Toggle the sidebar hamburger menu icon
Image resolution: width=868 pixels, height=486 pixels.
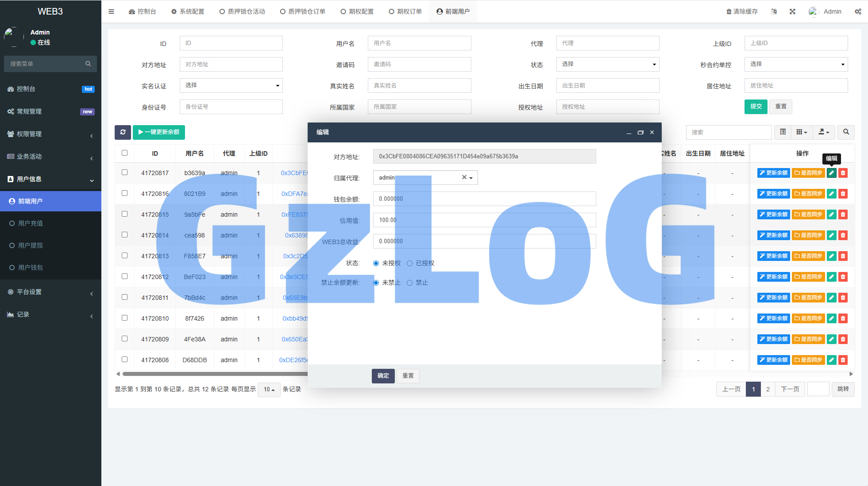tap(111, 11)
